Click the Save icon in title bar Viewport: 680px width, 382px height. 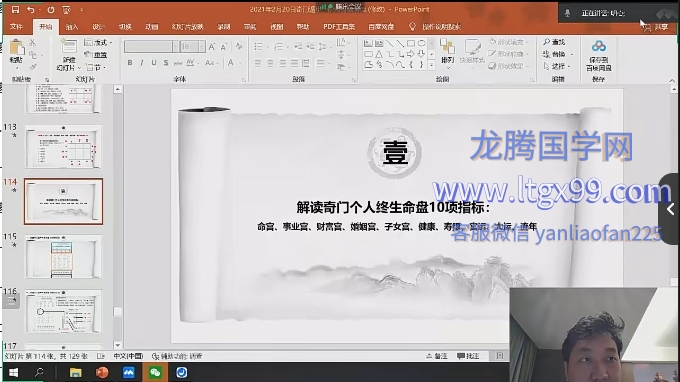pos(15,10)
